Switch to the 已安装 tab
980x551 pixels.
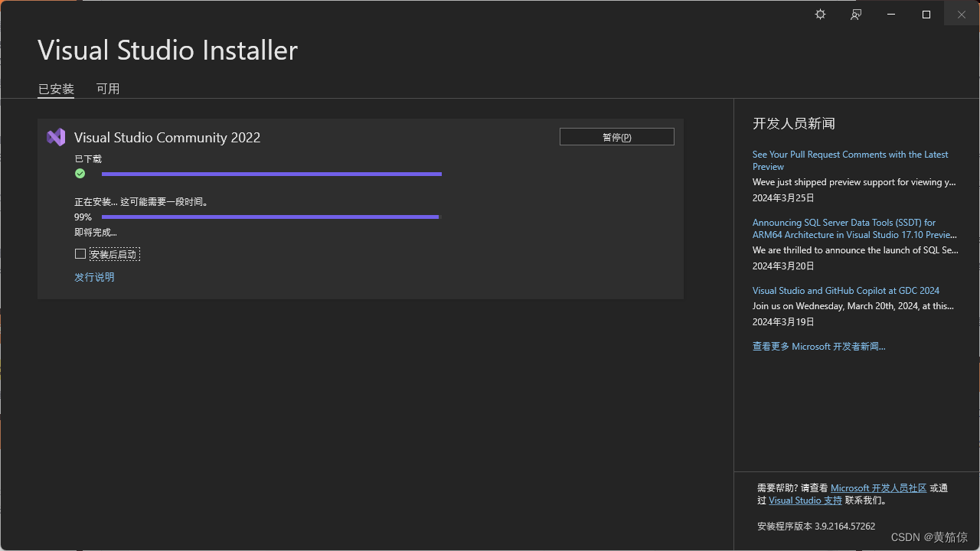pos(56,89)
